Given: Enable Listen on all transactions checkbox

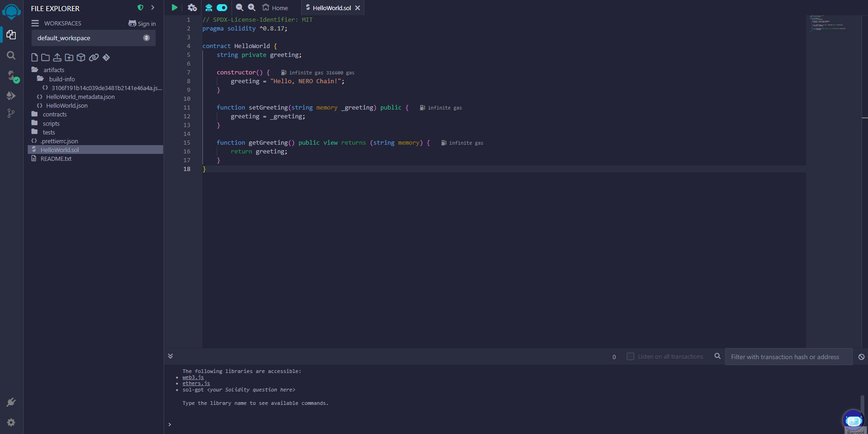Looking at the screenshot, I should tap(630, 356).
